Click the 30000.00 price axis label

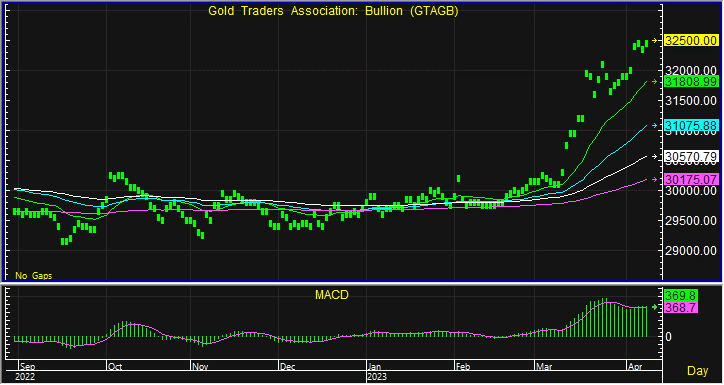691,191
